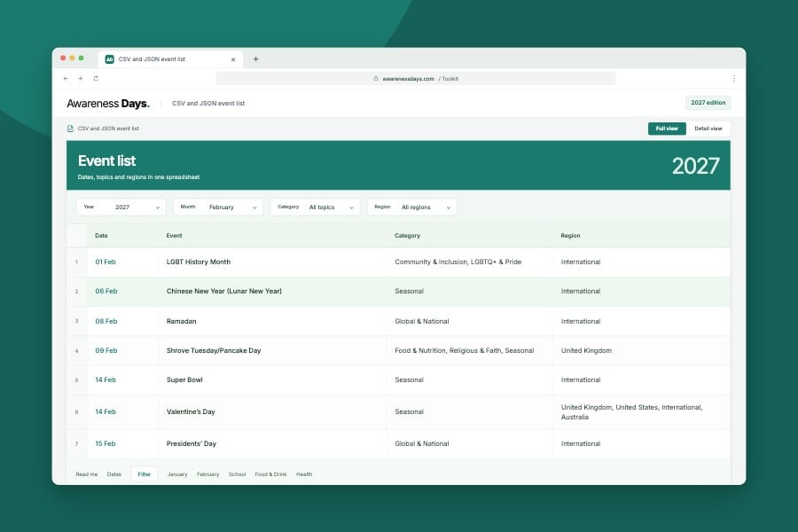Click the AD favicon on browser tab
Image resolution: width=798 pixels, height=532 pixels.
tap(109, 59)
